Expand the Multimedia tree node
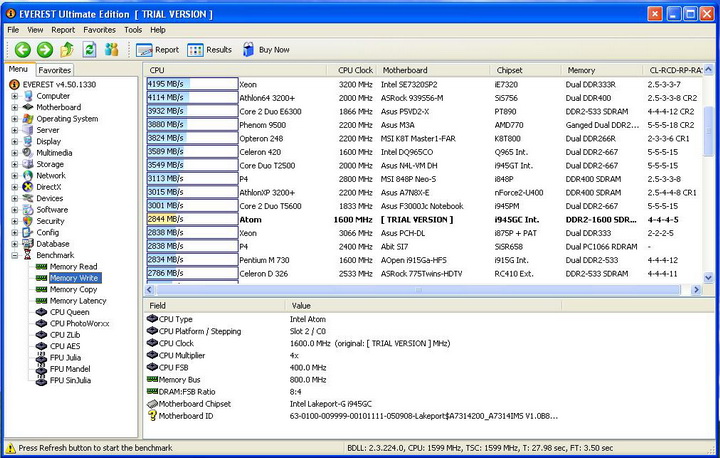 click(x=15, y=153)
